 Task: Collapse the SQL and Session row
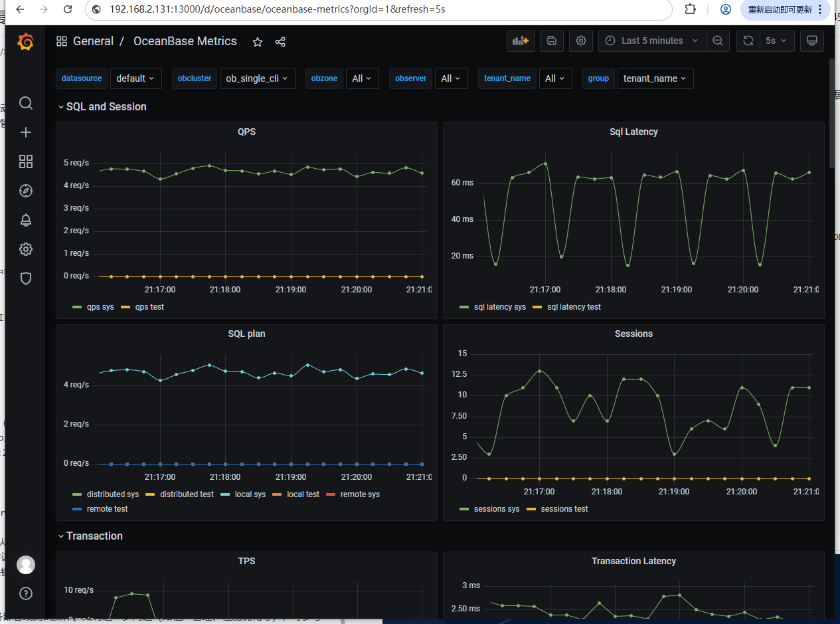102,107
